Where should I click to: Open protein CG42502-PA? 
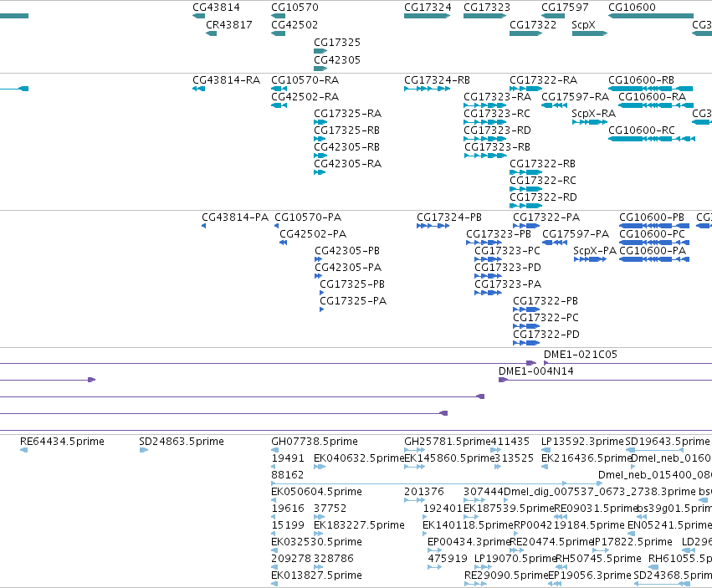point(313,234)
